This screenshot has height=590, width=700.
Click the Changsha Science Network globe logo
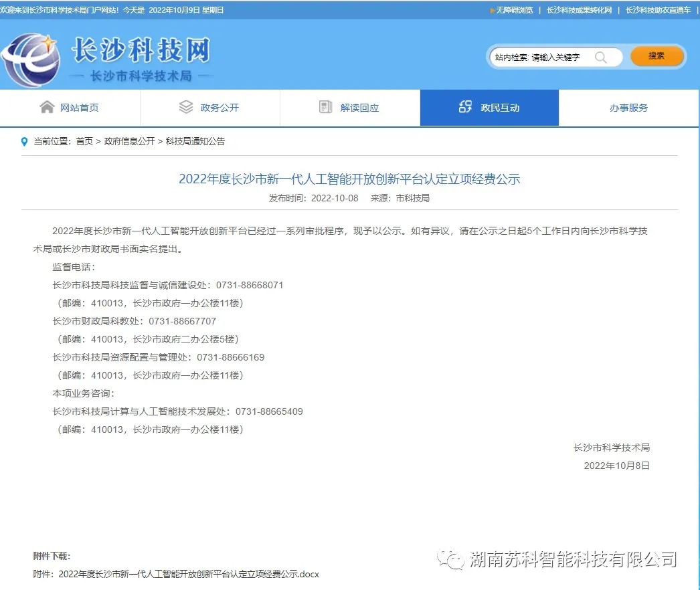pyautogui.click(x=31, y=58)
